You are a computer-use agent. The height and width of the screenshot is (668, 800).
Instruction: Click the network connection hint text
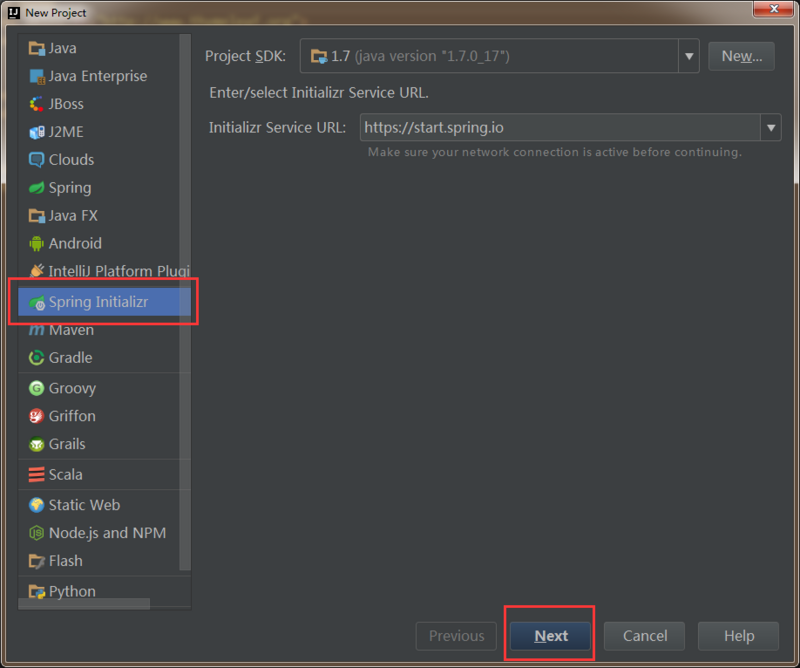[x=555, y=152]
